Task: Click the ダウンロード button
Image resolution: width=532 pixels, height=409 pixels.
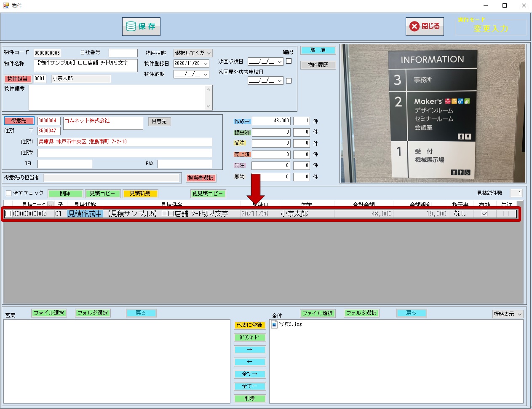Action: click(250, 337)
